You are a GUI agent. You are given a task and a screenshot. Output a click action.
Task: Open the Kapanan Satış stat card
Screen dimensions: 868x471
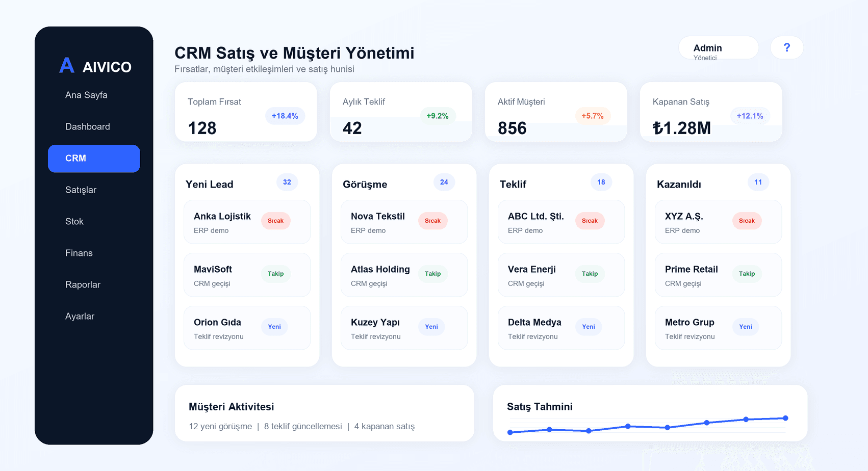pyautogui.click(x=710, y=112)
